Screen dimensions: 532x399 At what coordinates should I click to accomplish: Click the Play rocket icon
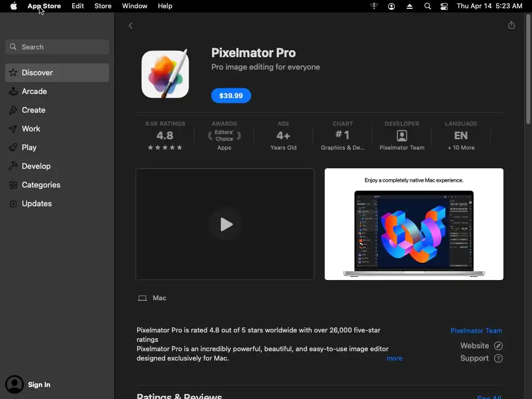[13, 147]
